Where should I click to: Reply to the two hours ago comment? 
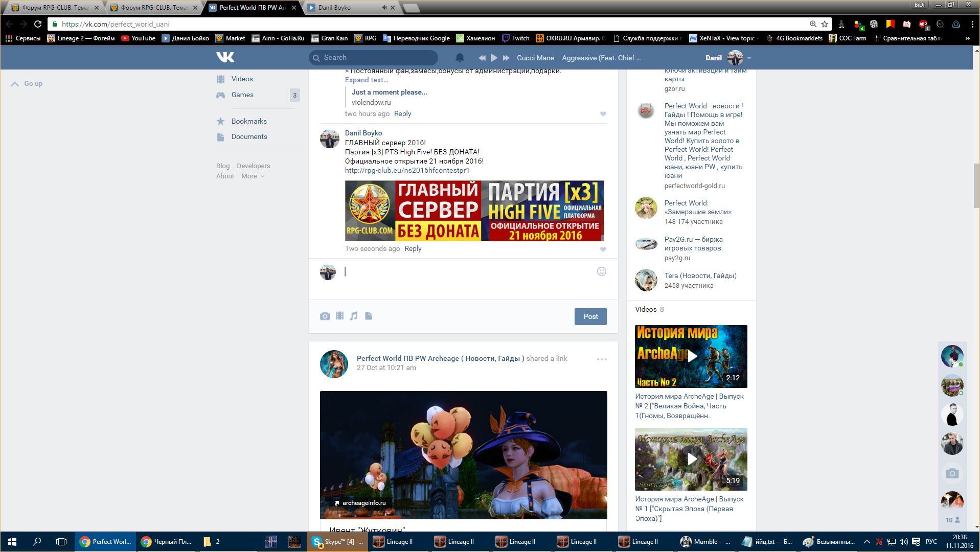tap(403, 113)
